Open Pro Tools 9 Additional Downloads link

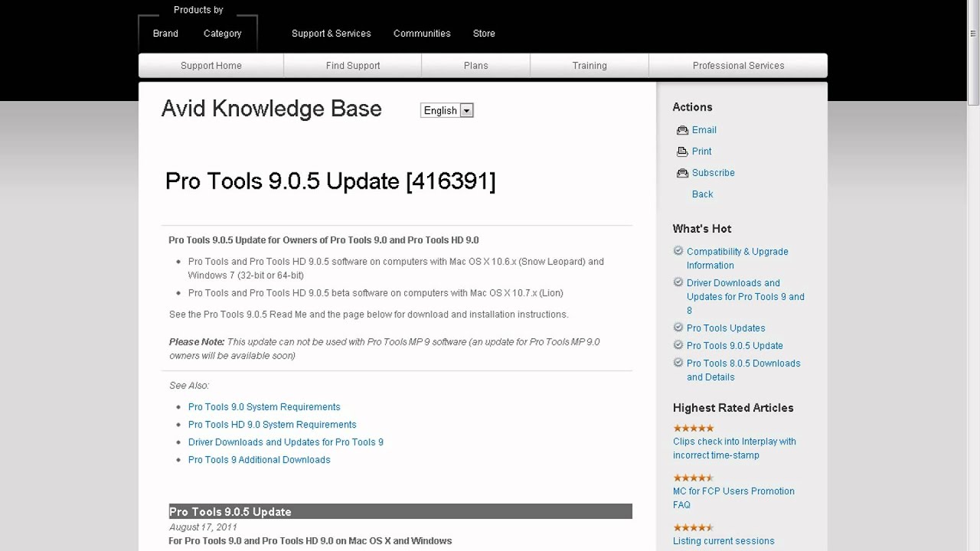(260, 460)
